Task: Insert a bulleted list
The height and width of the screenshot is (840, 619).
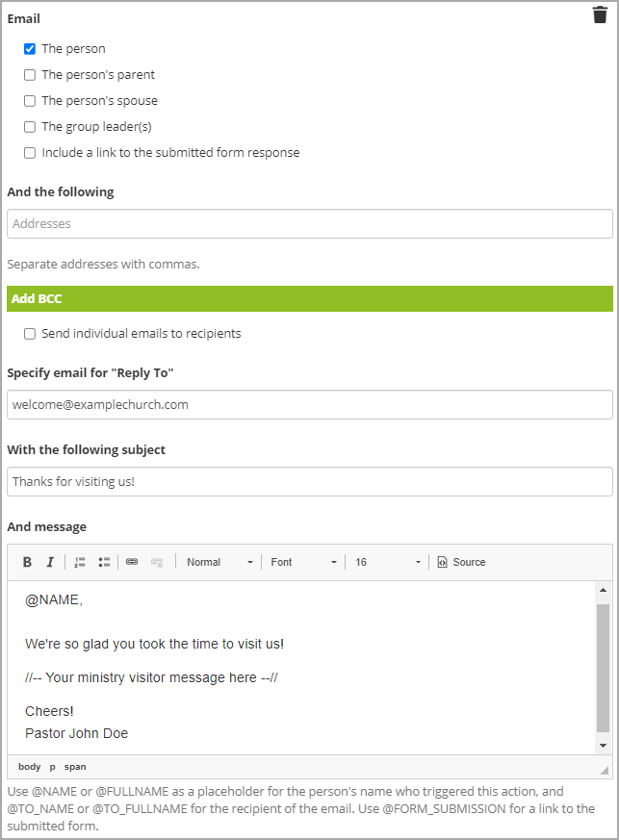Action: pyautogui.click(x=104, y=562)
